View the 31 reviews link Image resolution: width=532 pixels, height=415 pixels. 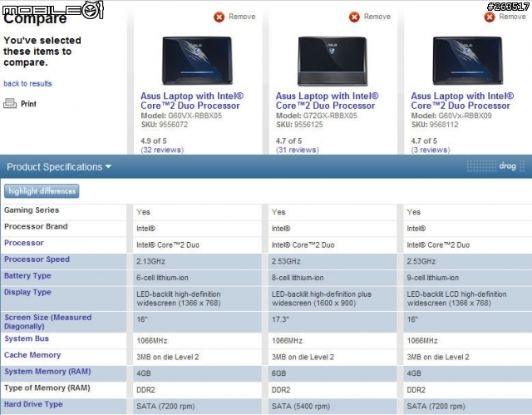pyautogui.click(x=298, y=150)
